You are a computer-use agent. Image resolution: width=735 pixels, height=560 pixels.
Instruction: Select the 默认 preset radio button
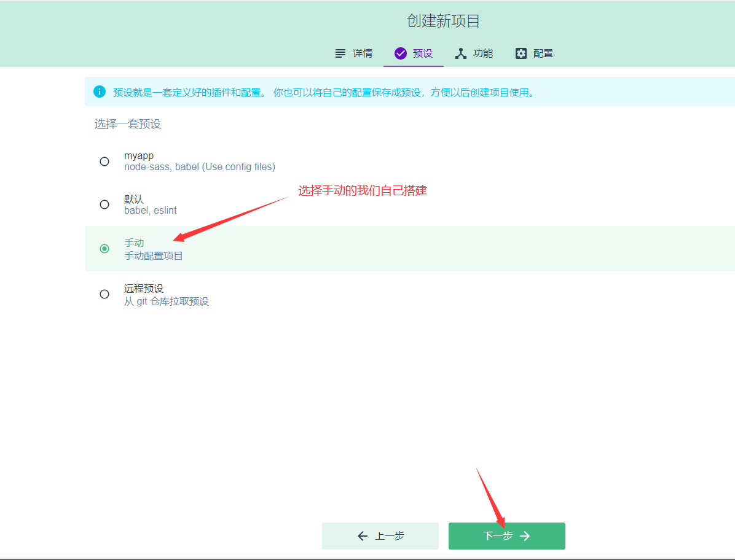click(x=104, y=204)
